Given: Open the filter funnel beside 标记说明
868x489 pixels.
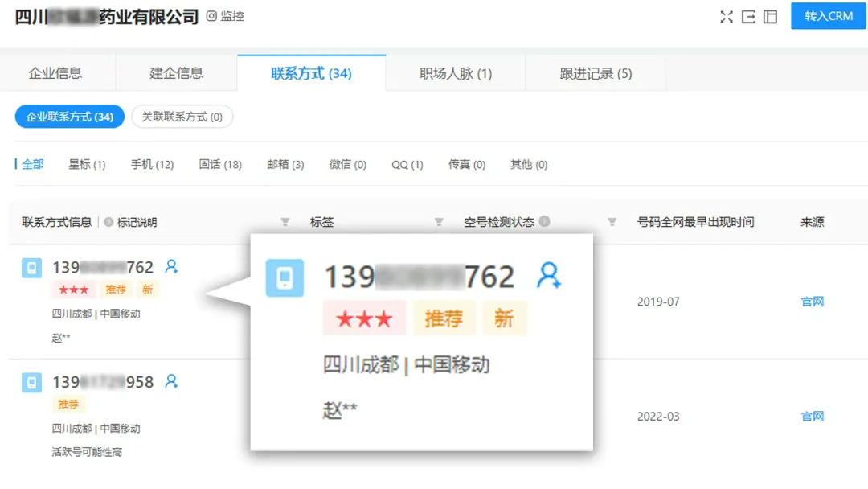Looking at the screenshot, I should 285,222.
